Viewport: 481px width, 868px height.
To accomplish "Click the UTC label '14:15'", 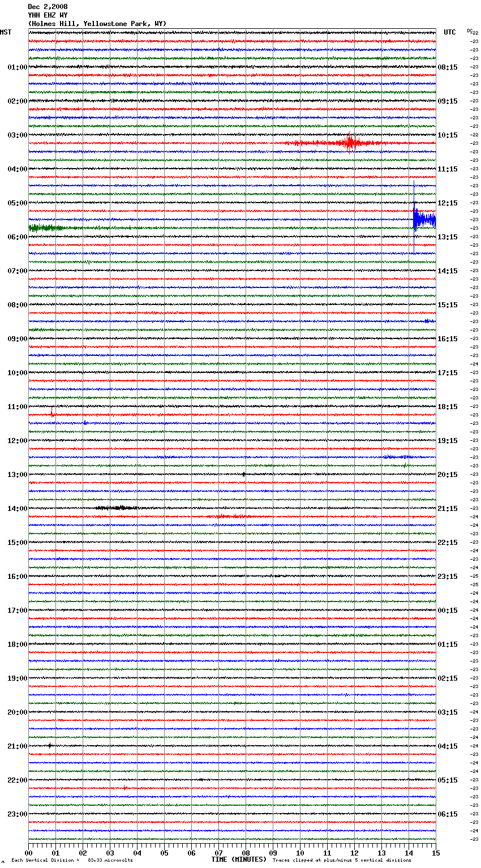I will point(448,271).
